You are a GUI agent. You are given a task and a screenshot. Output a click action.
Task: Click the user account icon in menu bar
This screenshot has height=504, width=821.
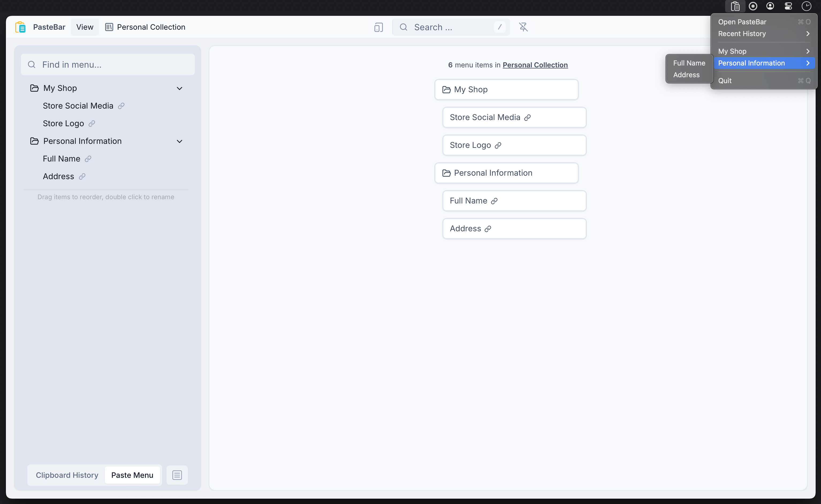(770, 6)
